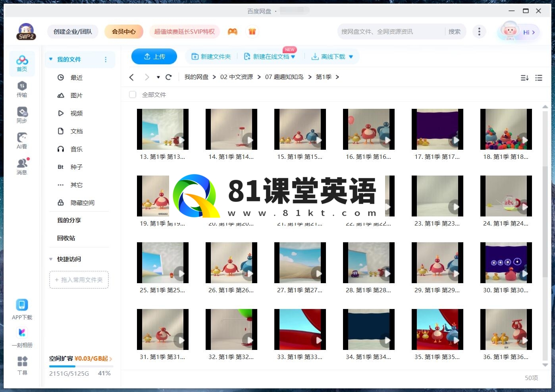
Task: Click the orange gift box icon
Action: [252, 31]
